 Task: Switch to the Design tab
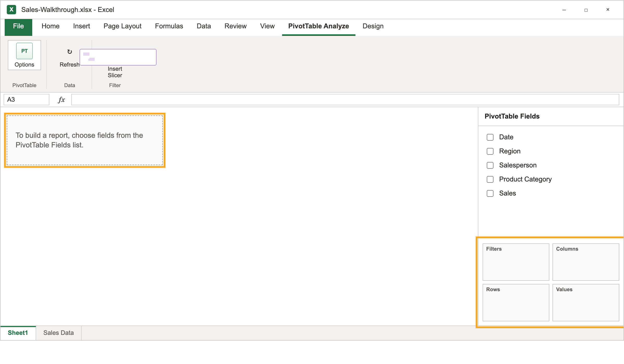click(x=373, y=26)
